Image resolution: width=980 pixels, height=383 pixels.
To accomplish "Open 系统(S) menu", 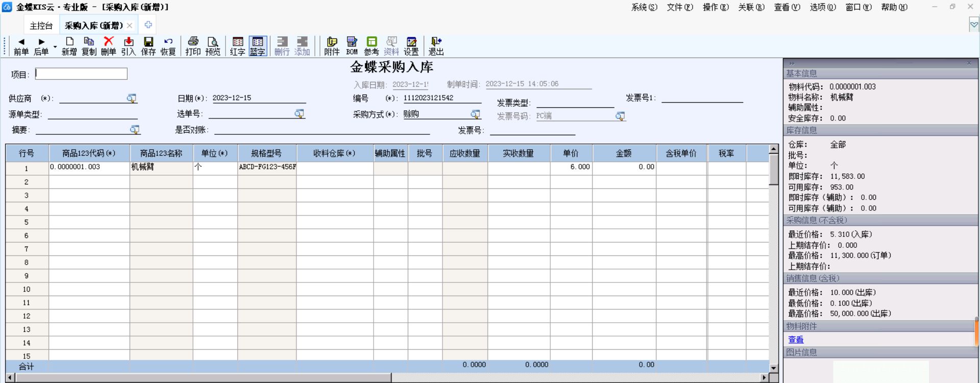I will 644,7.
